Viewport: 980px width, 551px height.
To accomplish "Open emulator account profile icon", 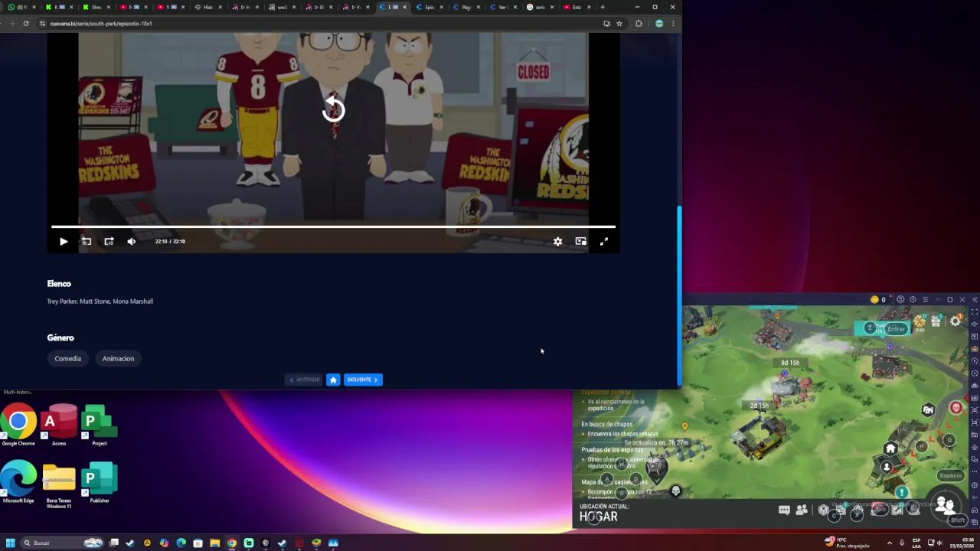I will click(x=900, y=299).
